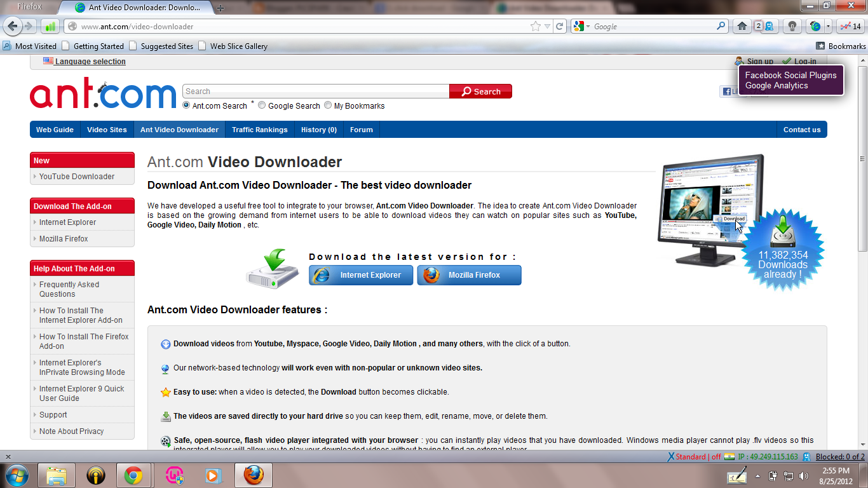
Task: Click the green signal bars toolbar icon
Action: (x=50, y=27)
